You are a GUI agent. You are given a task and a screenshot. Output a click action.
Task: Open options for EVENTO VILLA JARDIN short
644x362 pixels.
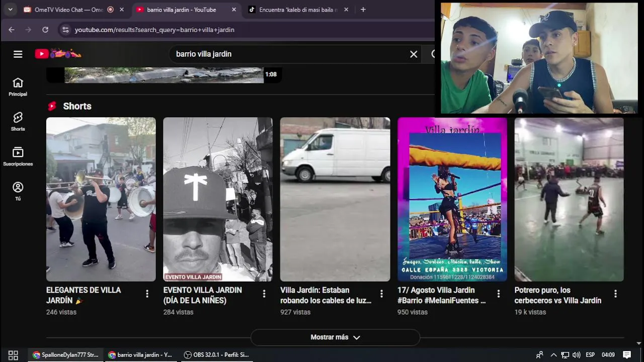coord(264,294)
